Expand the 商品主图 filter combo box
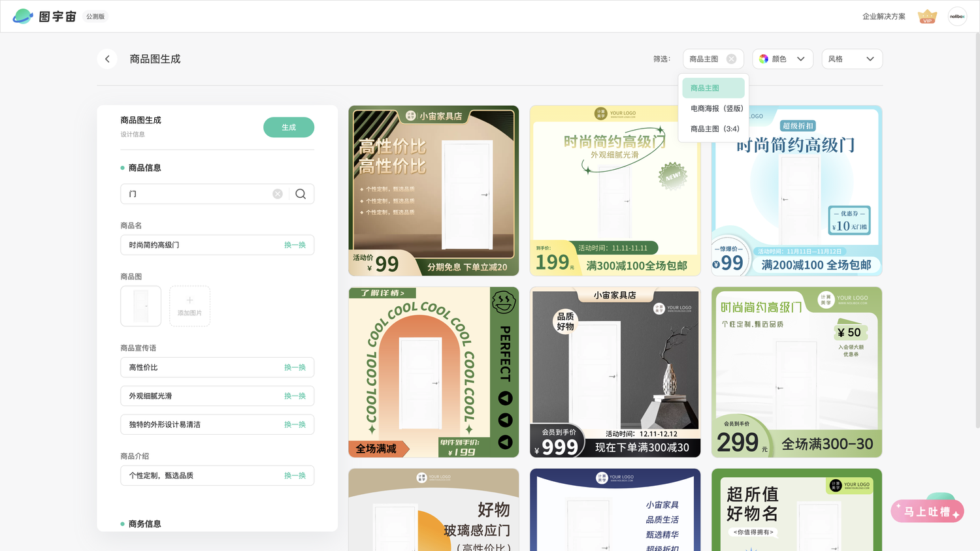The width and height of the screenshot is (980, 551). coord(713,59)
